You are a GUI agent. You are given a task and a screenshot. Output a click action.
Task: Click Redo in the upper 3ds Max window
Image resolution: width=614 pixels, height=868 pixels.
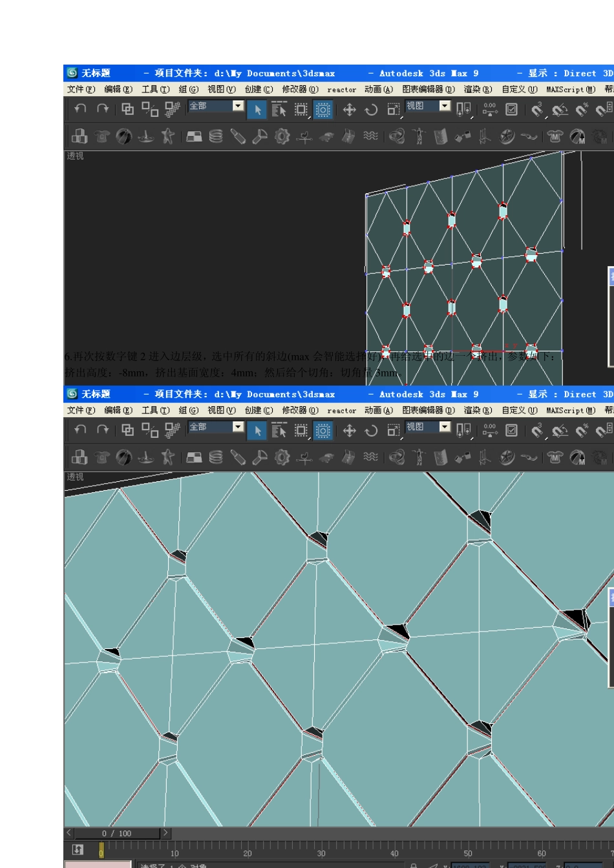point(102,109)
